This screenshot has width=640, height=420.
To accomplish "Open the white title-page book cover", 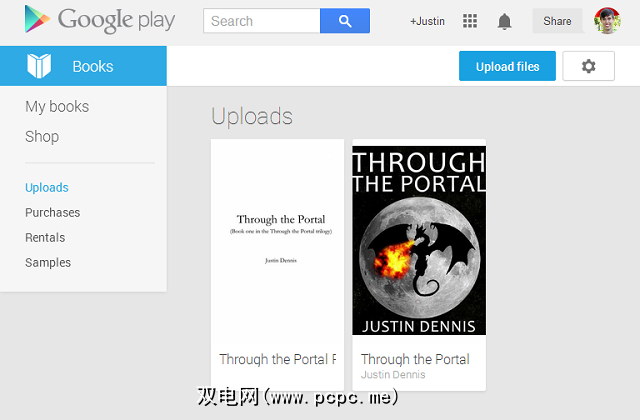I will pos(278,241).
